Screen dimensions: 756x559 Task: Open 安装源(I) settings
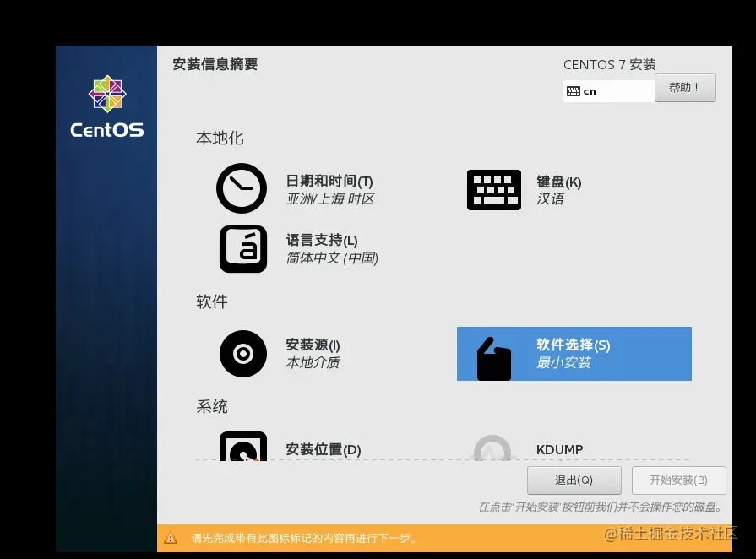click(313, 345)
